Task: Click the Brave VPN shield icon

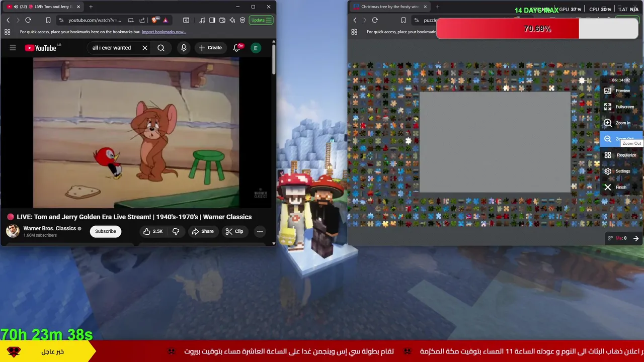Action: point(243,20)
